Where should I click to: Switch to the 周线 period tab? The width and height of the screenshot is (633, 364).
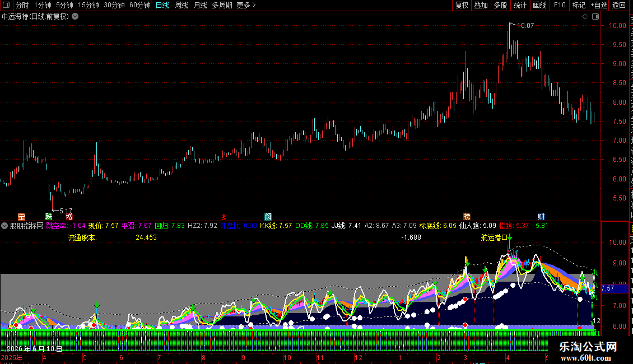coord(181,5)
